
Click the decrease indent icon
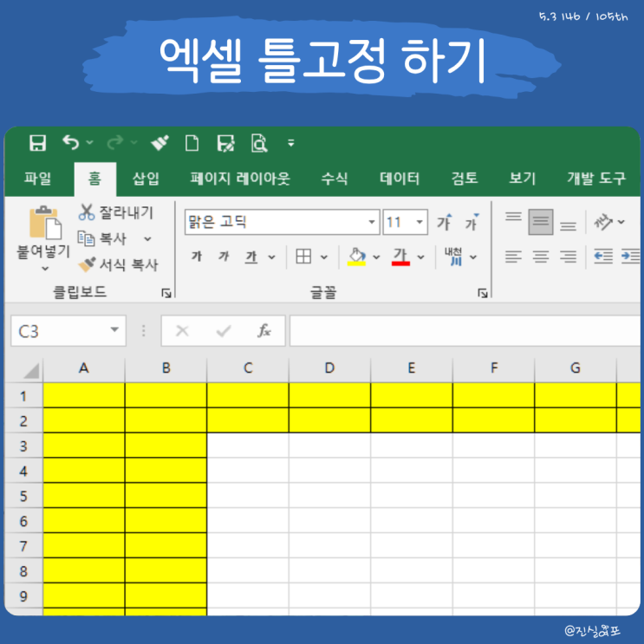[603, 257]
